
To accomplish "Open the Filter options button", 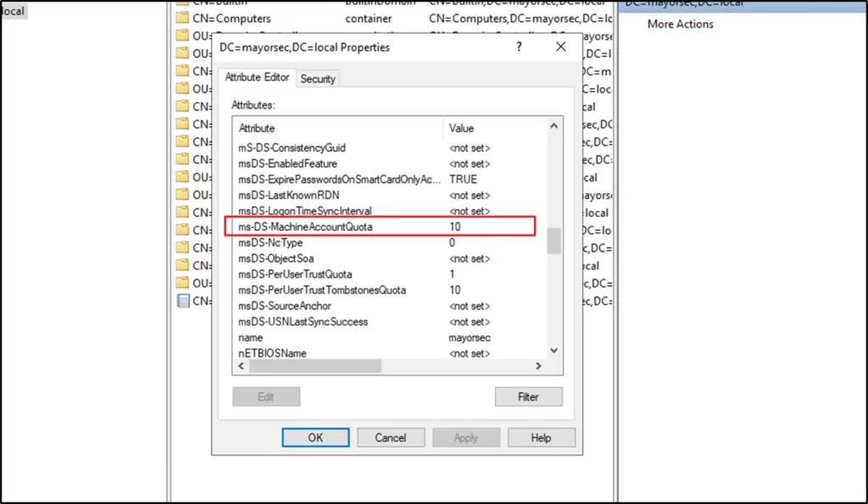I will point(527,396).
